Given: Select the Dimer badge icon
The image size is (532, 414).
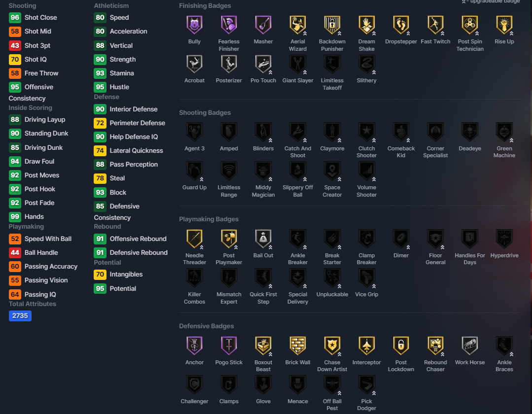Looking at the screenshot, I should point(401,239).
